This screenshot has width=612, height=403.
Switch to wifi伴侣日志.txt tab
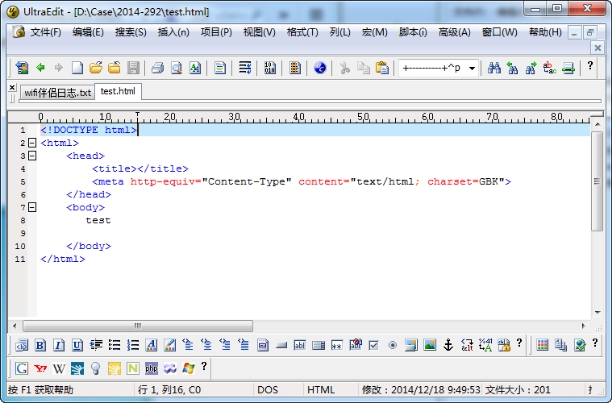pyautogui.click(x=56, y=92)
